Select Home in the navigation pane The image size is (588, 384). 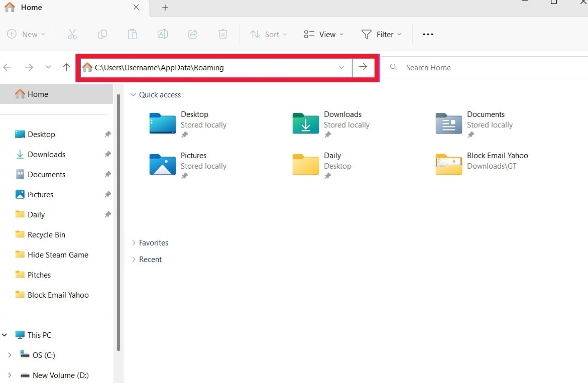[56, 94]
